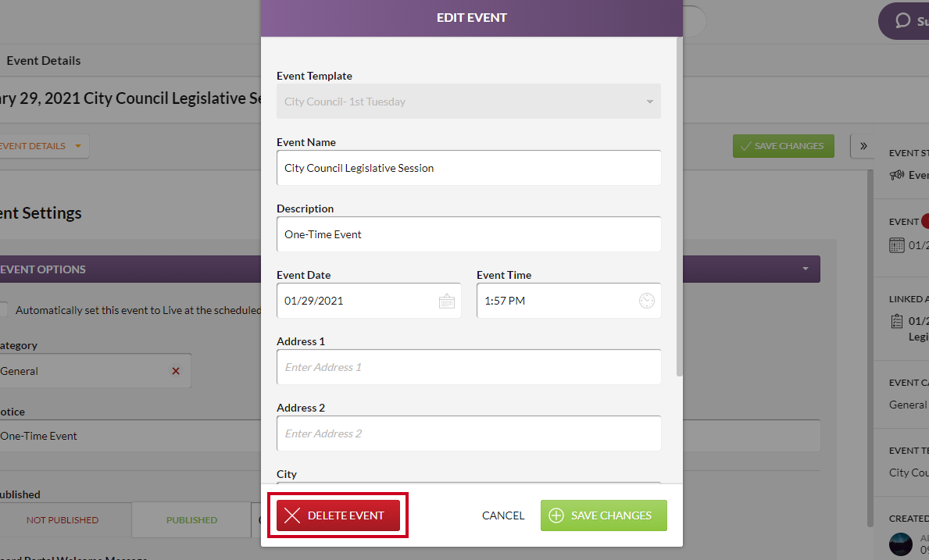The width and height of the screenshot is (929, 560).
Task: Click the dialog's vertical scrollbar
Action: click(x=679, y=206)
